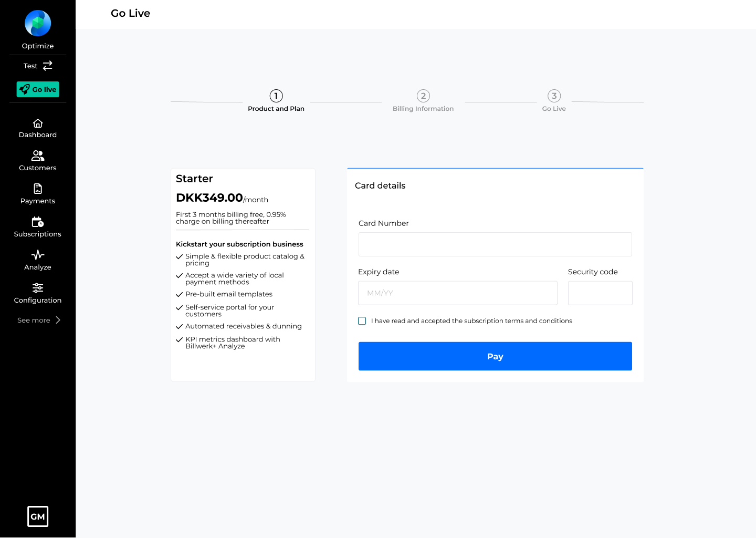Click the 'Card details' heading
Screen dimensions: 756x538
380,185
